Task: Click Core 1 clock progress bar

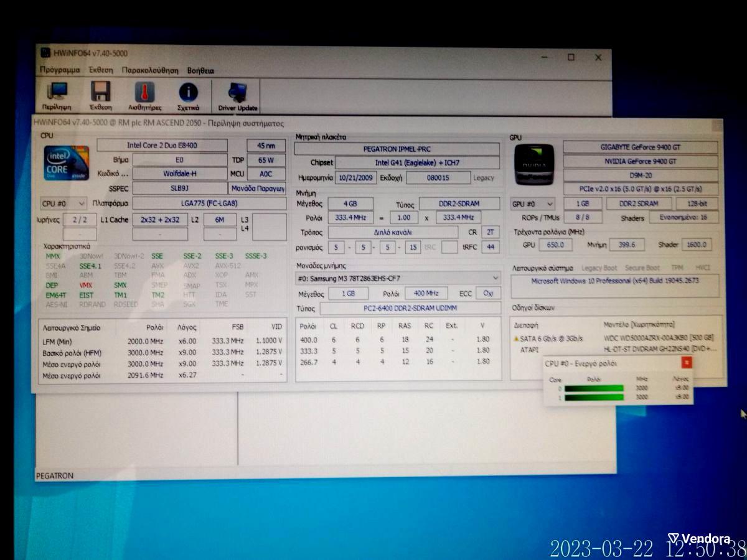Action: [594, 397]
